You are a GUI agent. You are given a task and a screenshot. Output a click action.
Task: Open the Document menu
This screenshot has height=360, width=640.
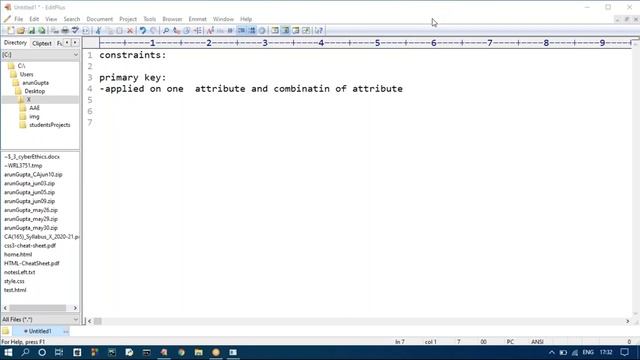point(100,19)
